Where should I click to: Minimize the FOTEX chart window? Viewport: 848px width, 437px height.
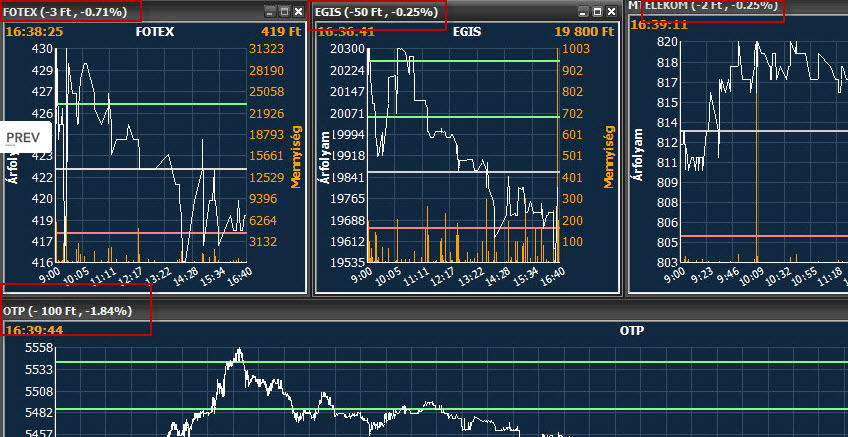[x=270, y=11]
